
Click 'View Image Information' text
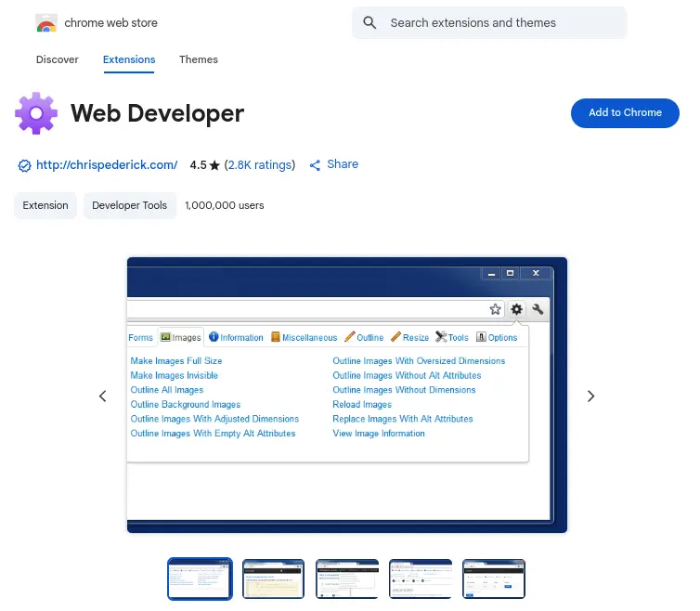pyautogui.click(x=379, y=434)
